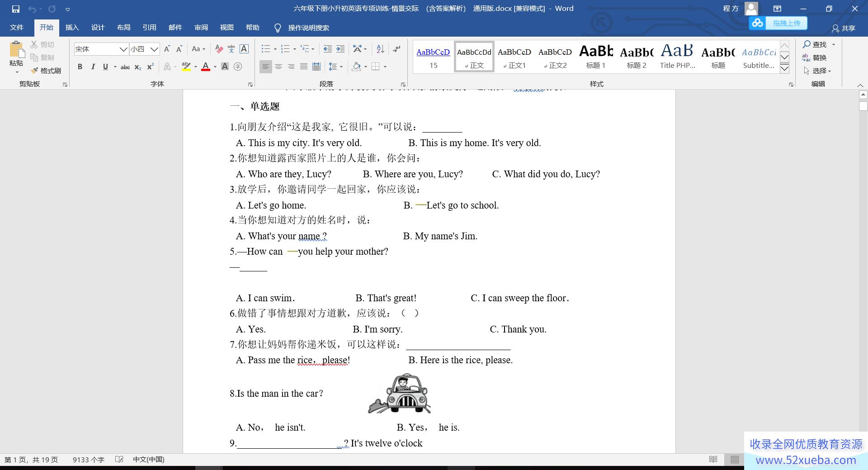
Task: Apply strikethrough formatting
Action: pyautogui.click(x=125, y=67)
